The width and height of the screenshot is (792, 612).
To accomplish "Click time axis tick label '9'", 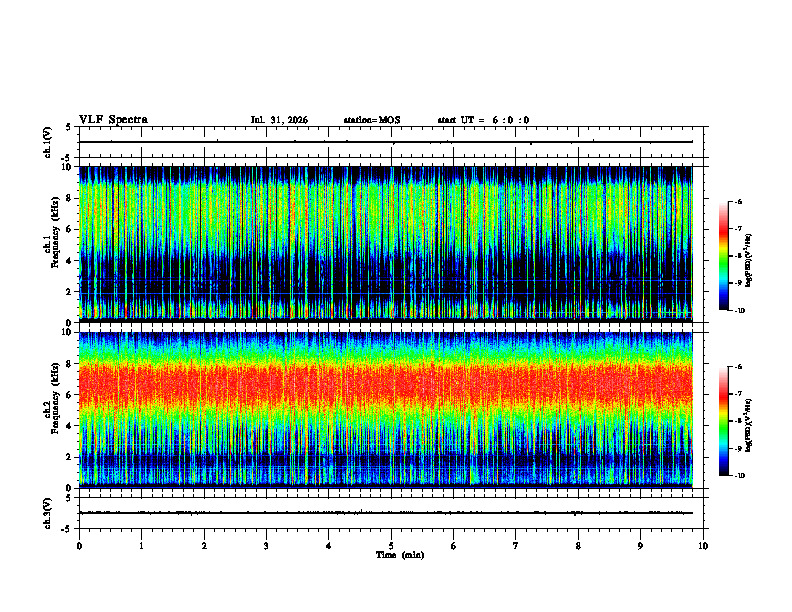I will [x=640, y=546].
